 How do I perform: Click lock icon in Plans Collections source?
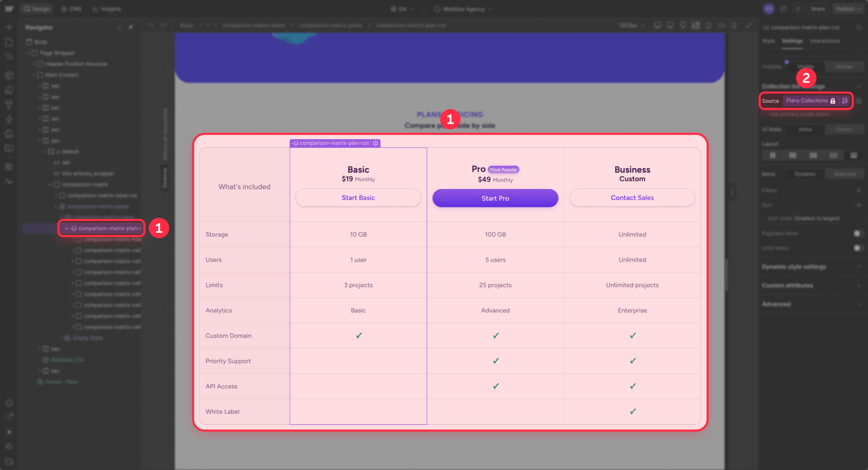coord(833,101)
